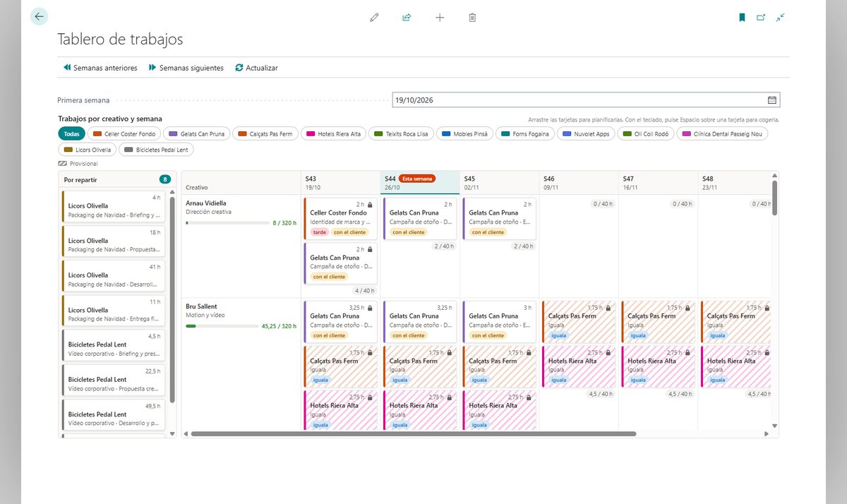Click the S46 week column header
This screenshot has height=504, width=847.
(x=579, y=183)
